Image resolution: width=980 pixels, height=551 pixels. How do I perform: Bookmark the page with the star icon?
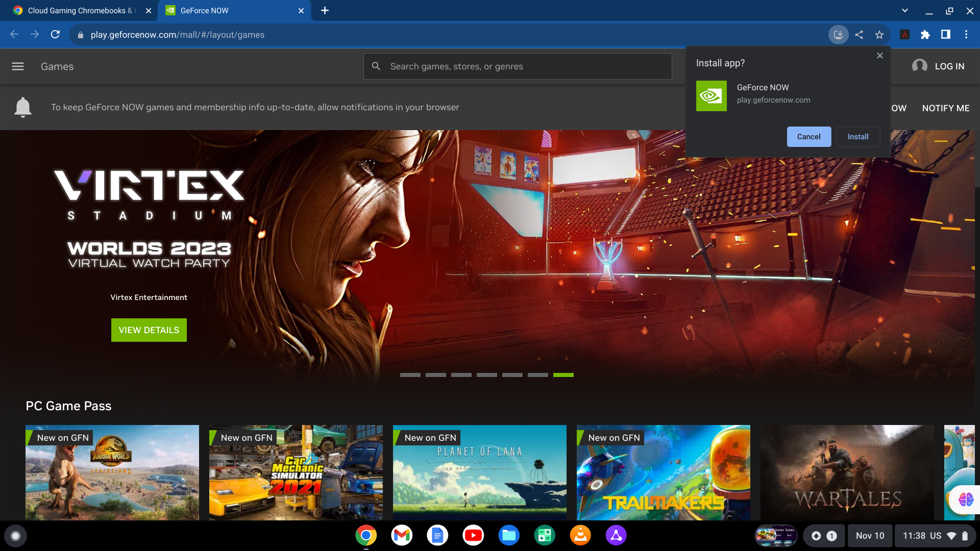(x=879, y=34)
